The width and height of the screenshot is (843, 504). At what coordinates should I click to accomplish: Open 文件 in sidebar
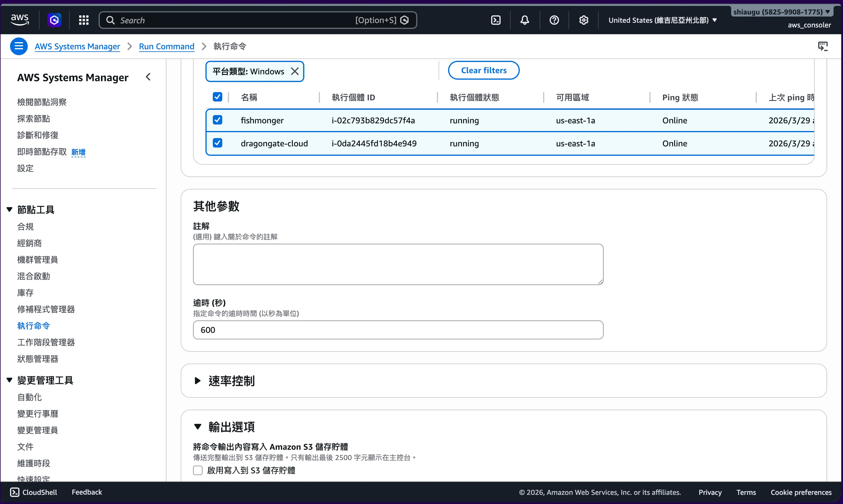pos(25,446)
